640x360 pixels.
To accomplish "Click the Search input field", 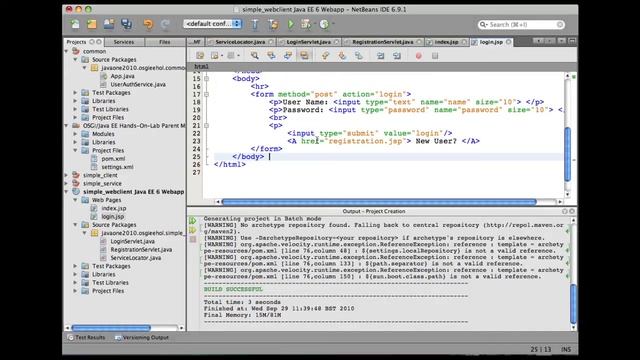I will tap(521, 24).
